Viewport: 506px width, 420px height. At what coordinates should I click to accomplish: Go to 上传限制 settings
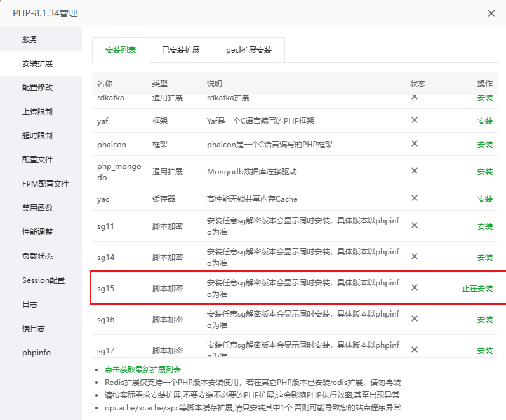(41, 112)
